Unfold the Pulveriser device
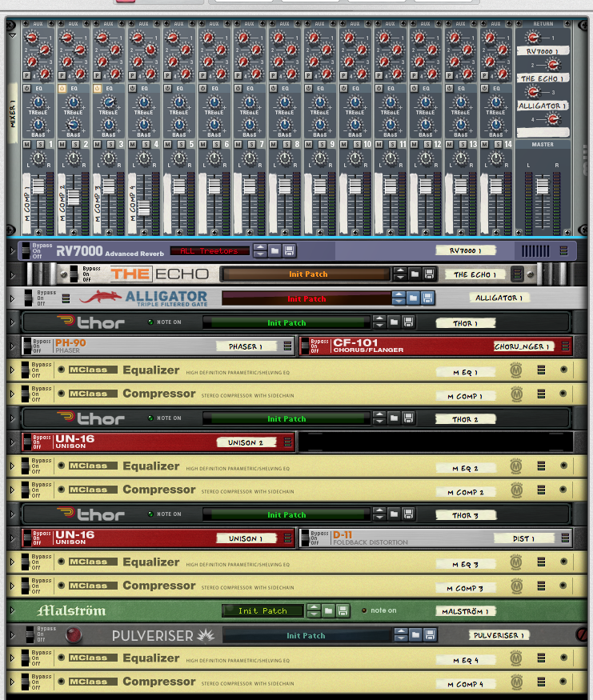Screen dimensions: 593x700 pos(13,634)
